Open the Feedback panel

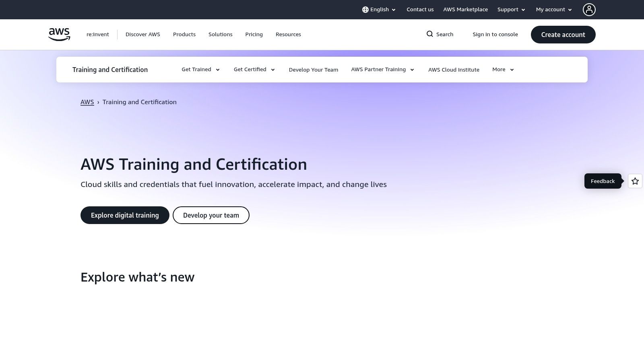(x=603, y=181)
